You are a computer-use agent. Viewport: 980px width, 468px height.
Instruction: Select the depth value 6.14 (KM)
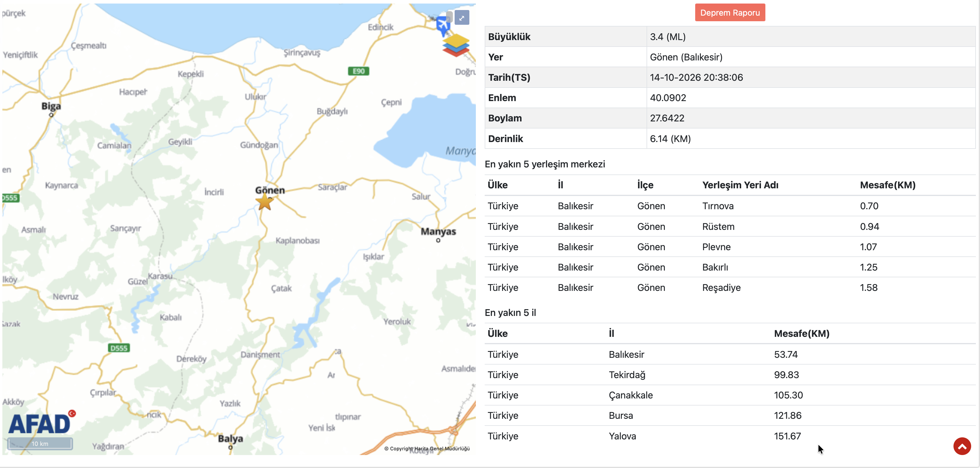tap(670, 139)
